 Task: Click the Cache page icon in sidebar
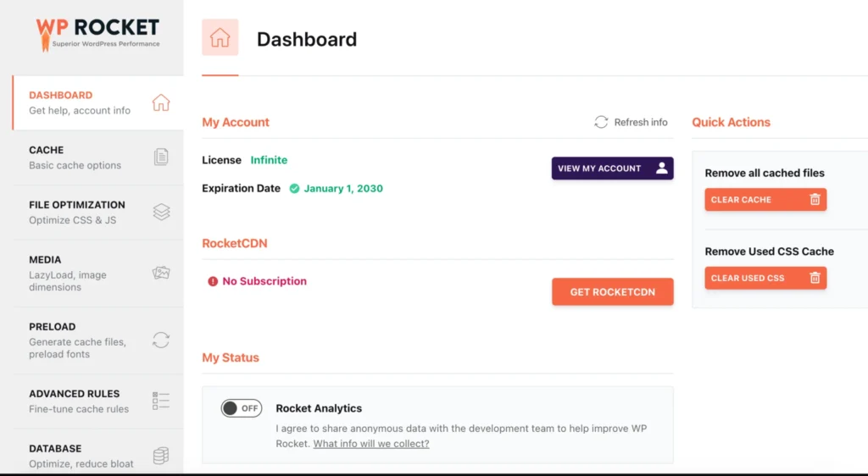(x=161, y=157)
